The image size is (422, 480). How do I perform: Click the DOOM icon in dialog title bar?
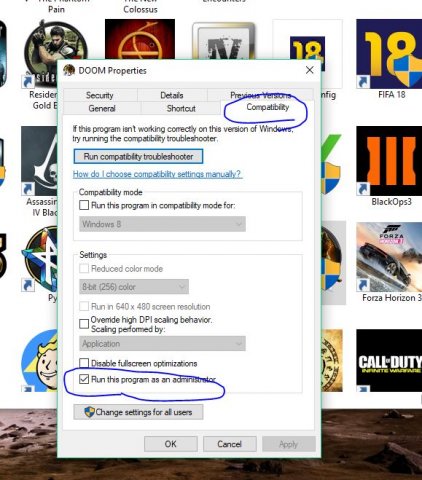pyautogui.click(x=69, y=70)
